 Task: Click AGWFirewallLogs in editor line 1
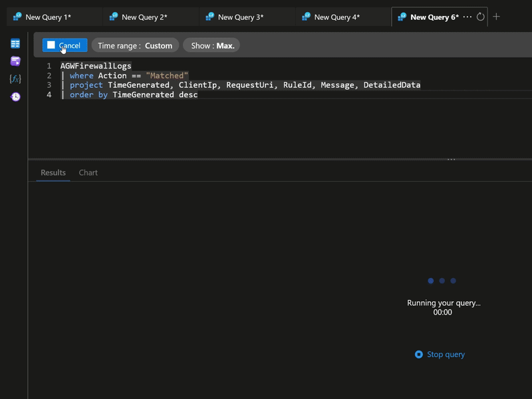(x=96, y=66)
